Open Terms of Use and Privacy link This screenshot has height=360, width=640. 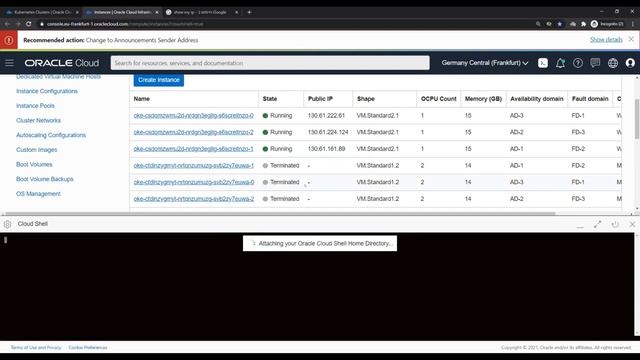36,348
